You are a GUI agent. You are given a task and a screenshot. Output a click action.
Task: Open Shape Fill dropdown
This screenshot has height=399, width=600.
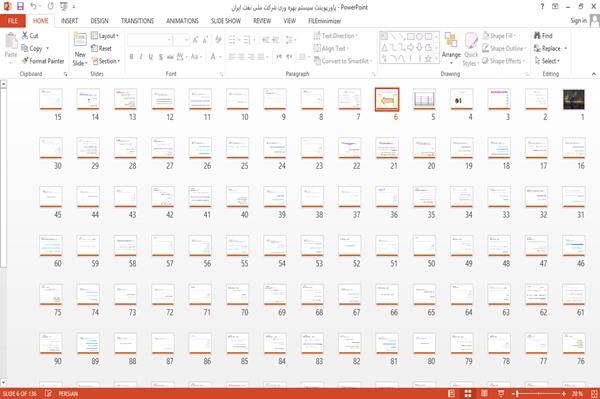[x=499, y=36]
